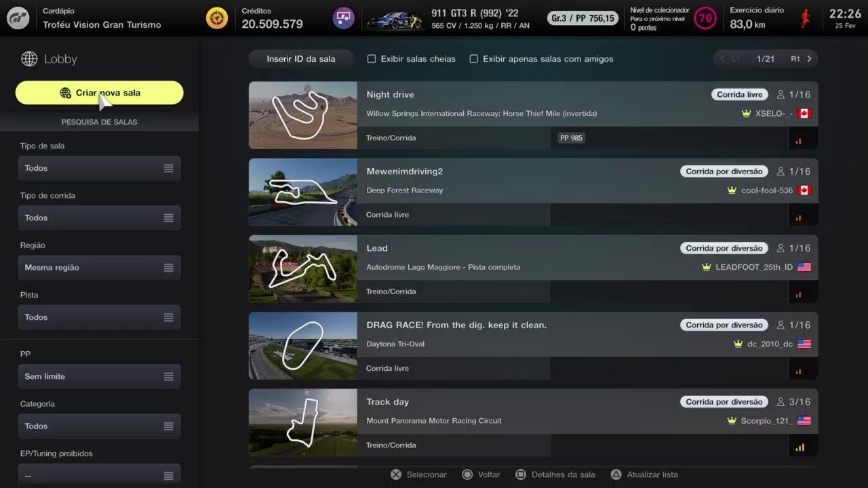Viewport: 868px width, 488px height.
Task: Click the Voltar circle button prompt
Action: pos(481,475)
